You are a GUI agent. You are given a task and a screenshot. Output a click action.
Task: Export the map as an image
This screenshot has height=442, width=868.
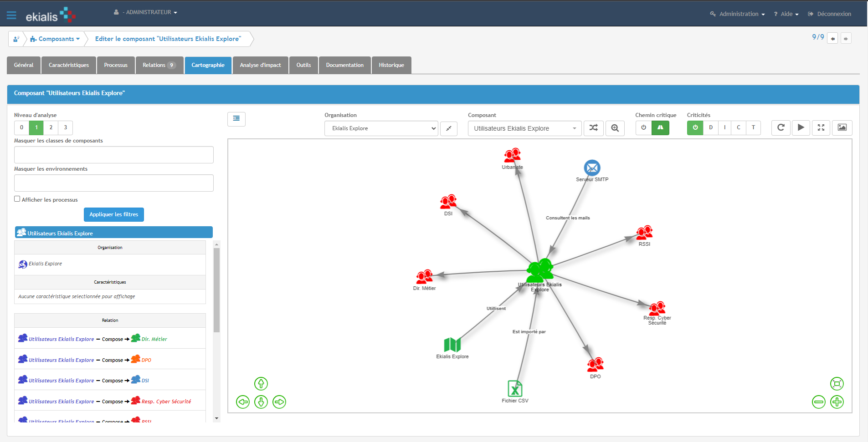[x=842, y=128]
